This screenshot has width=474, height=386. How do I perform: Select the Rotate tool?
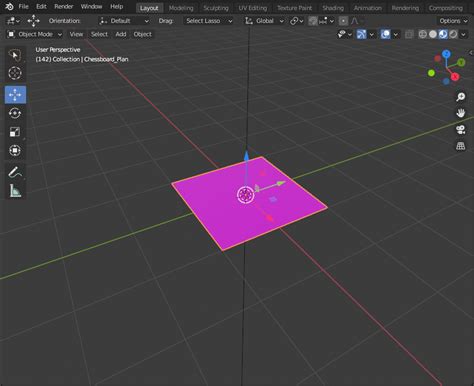[15, 113]
